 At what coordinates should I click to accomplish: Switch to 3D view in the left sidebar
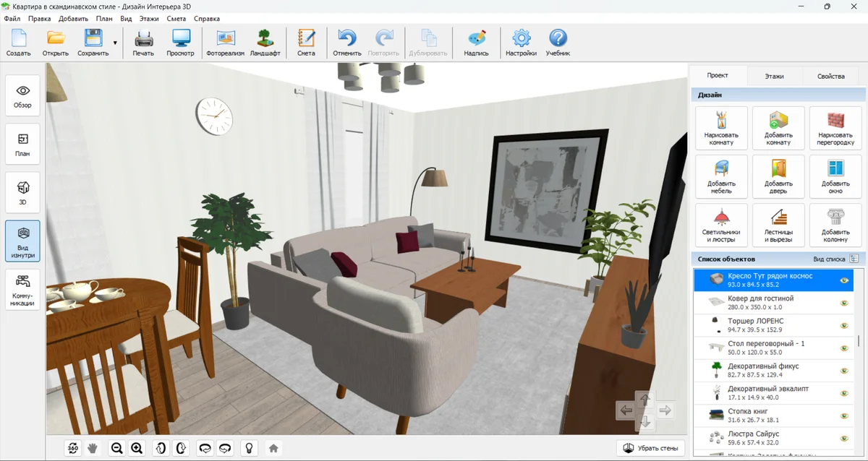22,193
